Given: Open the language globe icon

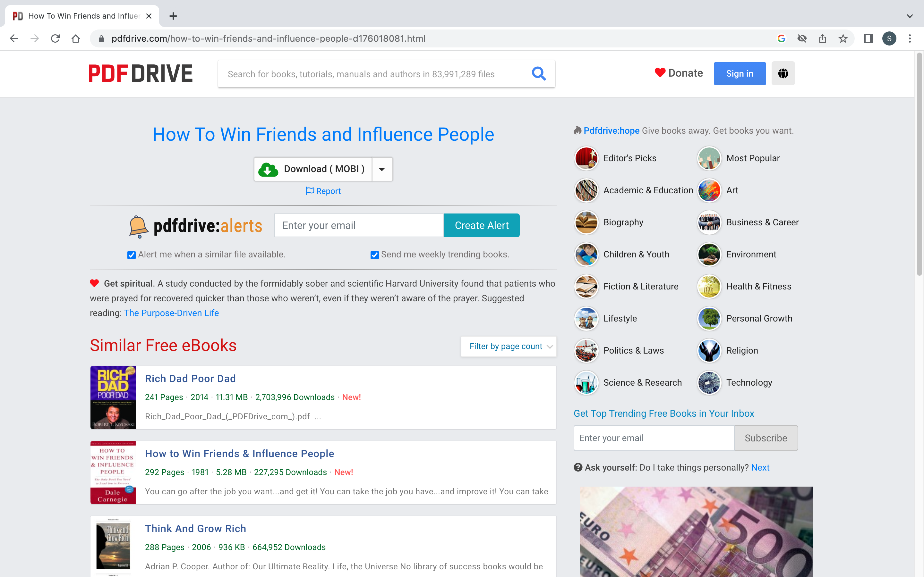Looking at the screenshot, I should click(783, 73).
